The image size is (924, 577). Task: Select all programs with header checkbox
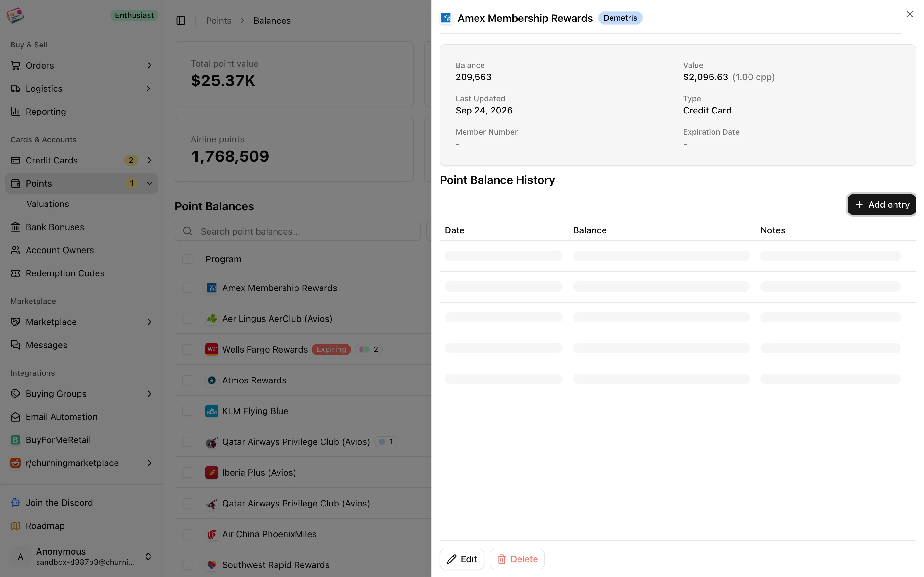187,259
